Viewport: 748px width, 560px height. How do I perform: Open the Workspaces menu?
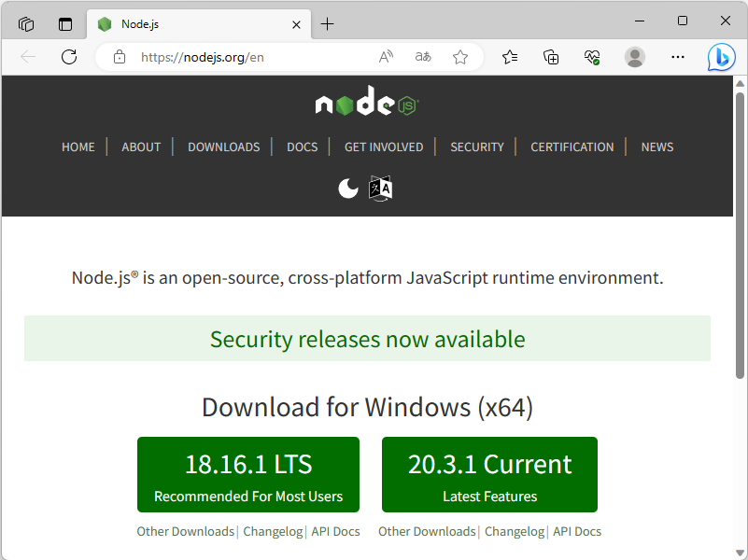point(64,23)
